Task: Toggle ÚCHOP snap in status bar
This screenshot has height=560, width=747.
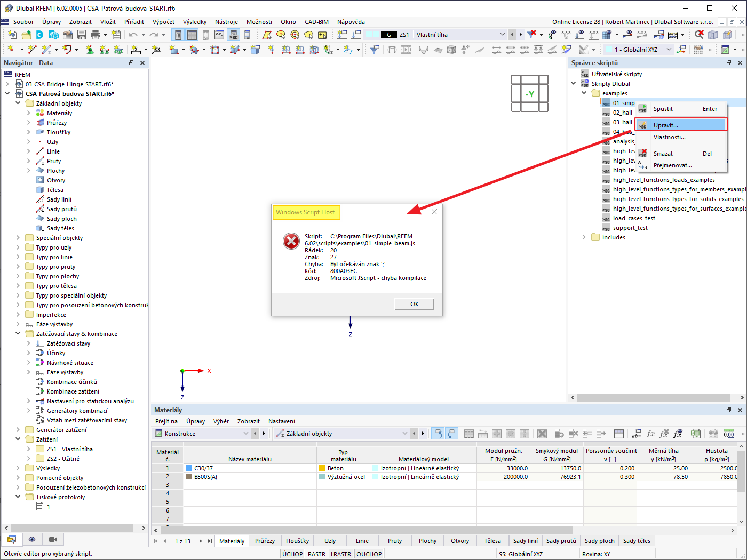Action: (292, 554)
